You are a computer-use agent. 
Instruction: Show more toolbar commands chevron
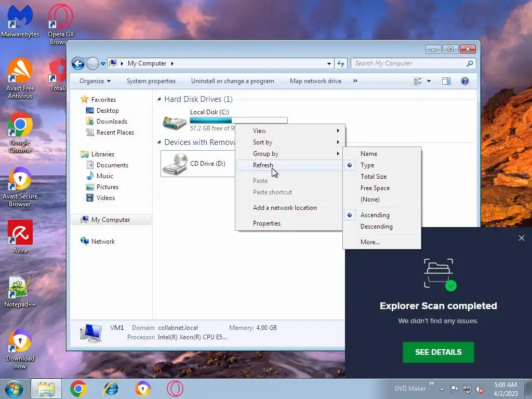[x=355, y=81]
